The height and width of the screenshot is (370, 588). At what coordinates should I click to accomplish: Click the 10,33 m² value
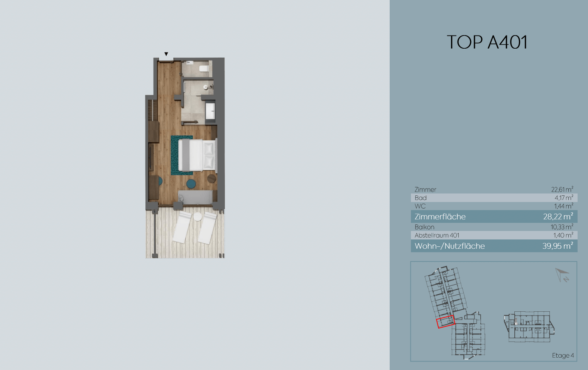tap(562, 227)
